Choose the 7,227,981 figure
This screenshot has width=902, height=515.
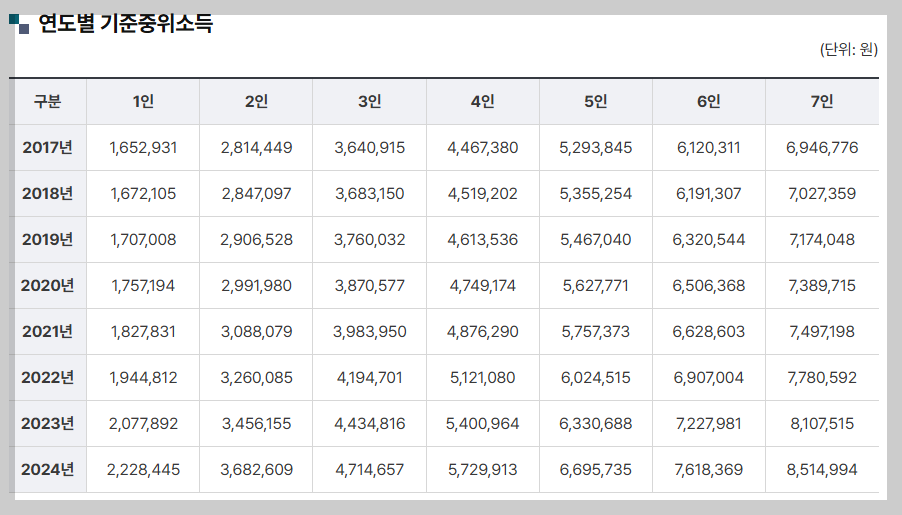(x=709, y=424)
